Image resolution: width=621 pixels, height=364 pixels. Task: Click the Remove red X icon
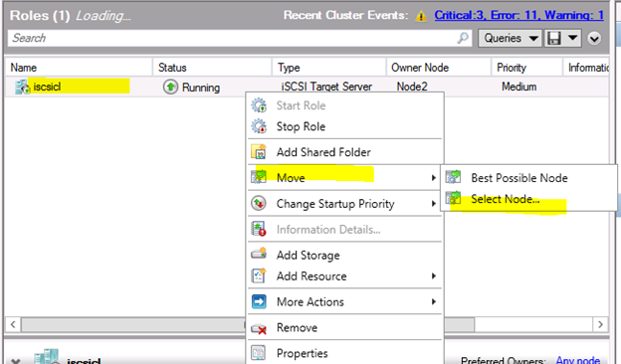259,328
